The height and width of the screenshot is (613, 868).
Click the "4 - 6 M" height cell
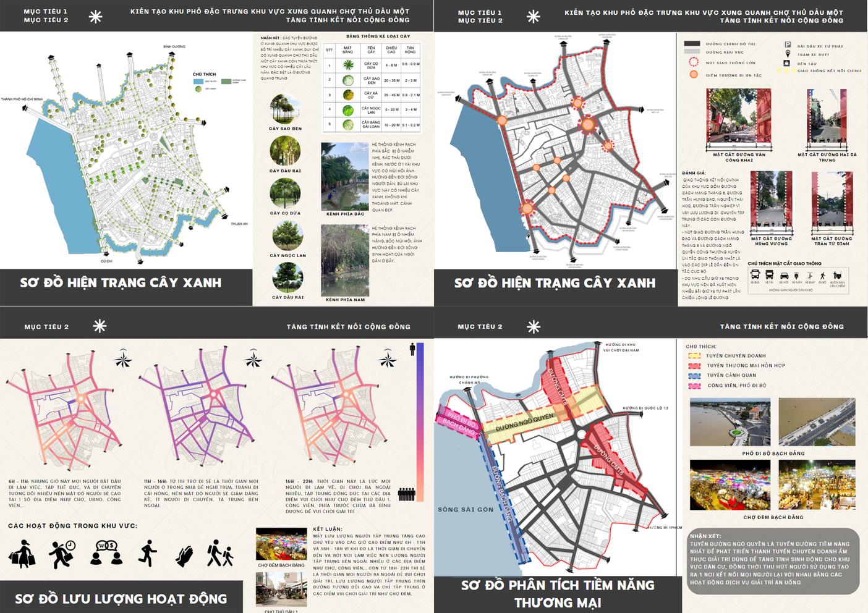point(391,64)
